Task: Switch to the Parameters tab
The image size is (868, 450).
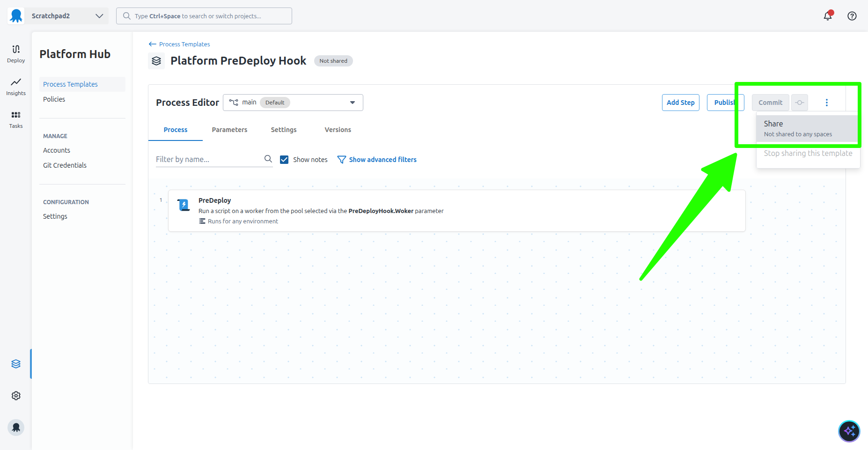Action: pos(229,130)
